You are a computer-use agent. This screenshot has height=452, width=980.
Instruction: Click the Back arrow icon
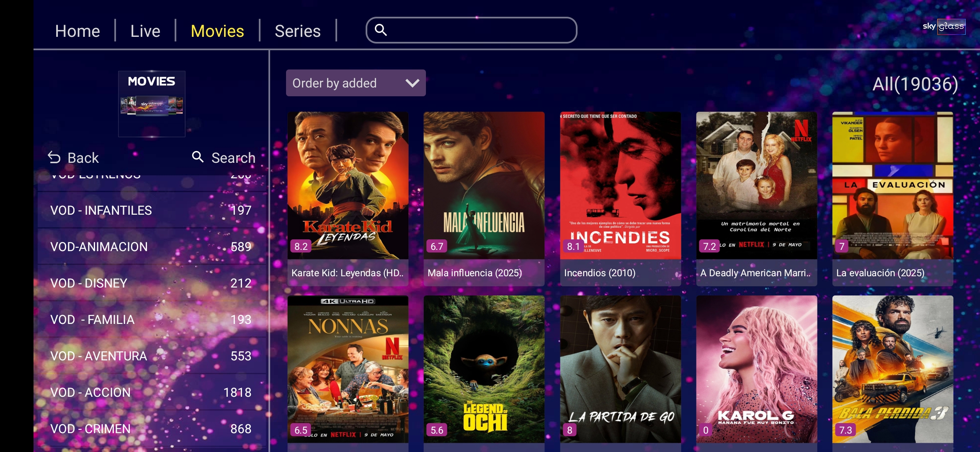(54, 157)
